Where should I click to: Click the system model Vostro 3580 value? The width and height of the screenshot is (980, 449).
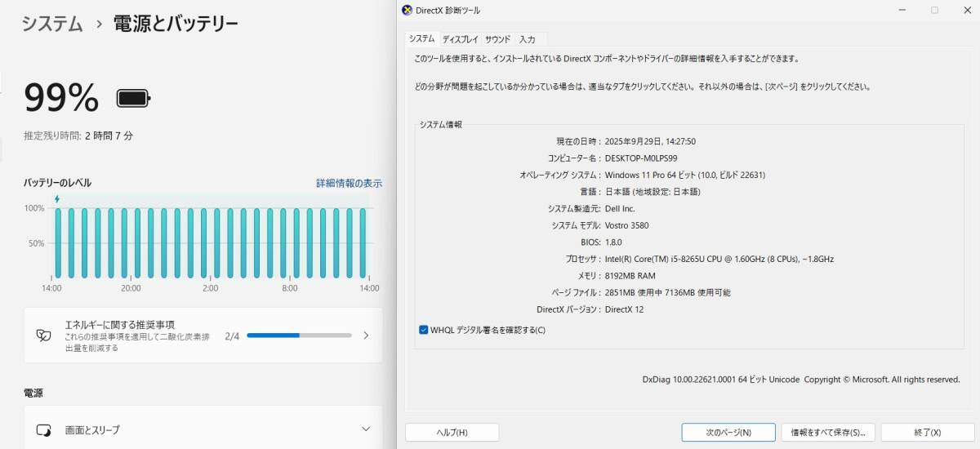pyautogui.click(x=627, y=225)
